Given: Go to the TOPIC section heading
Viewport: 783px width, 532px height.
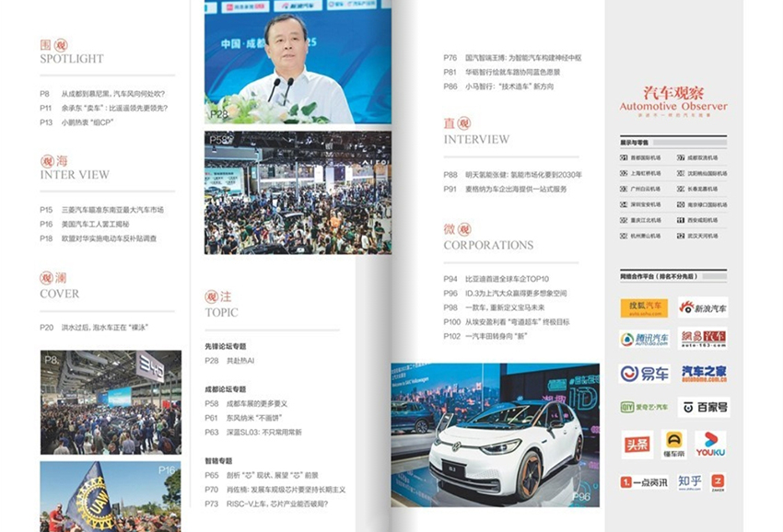Looking at the screenshot, I should (x=222, y=312).
